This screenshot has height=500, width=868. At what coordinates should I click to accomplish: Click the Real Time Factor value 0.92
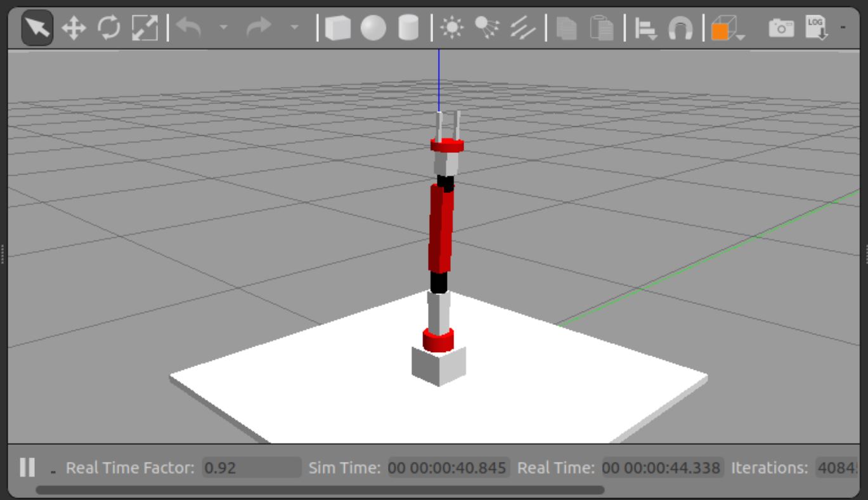point(252,468)
